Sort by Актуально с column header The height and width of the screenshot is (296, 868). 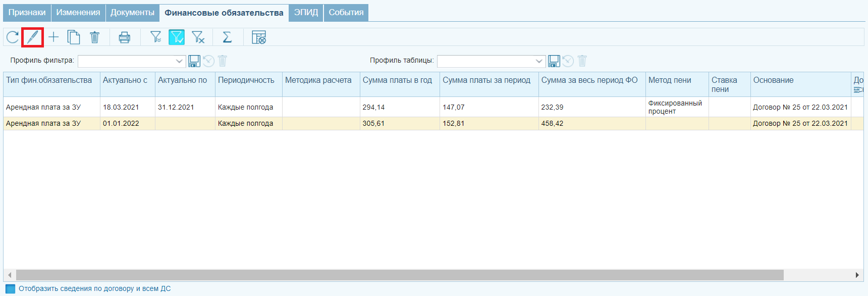(128, 84)
